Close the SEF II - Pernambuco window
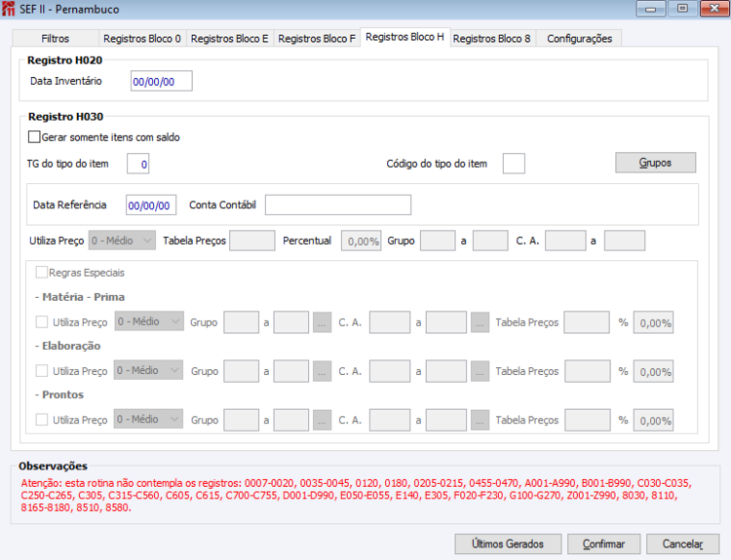The image size is (731, 560). pyautogui.click(x=714, y=9)
